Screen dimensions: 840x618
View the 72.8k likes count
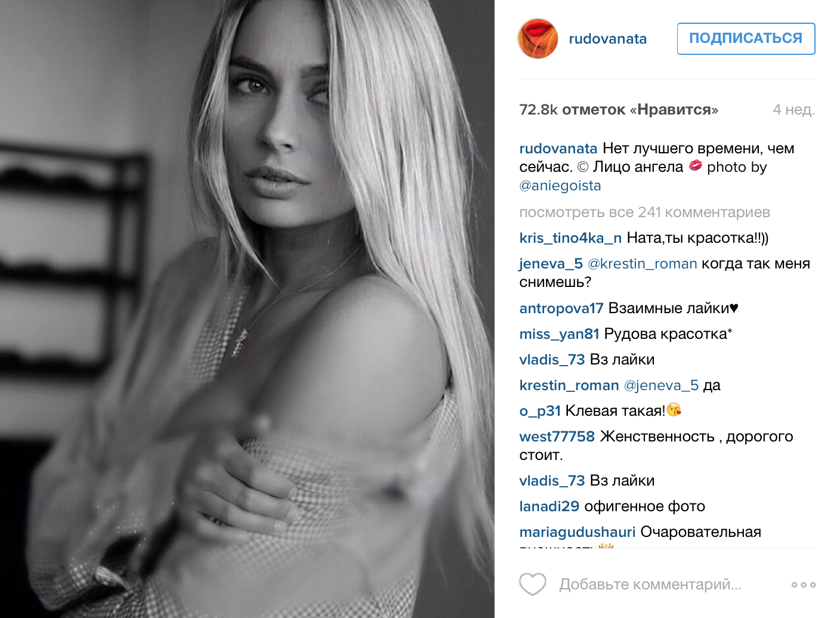(619, 110)
